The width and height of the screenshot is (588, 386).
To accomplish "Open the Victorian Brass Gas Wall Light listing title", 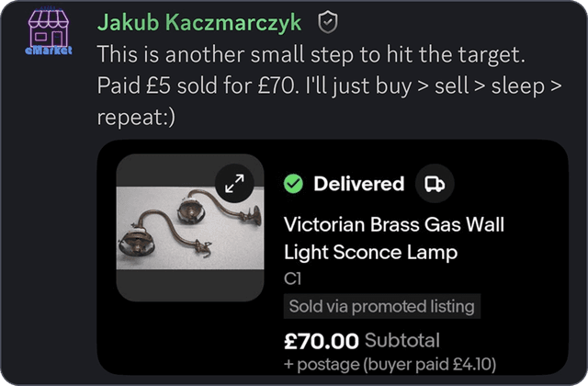I will (x=394, y=237).
